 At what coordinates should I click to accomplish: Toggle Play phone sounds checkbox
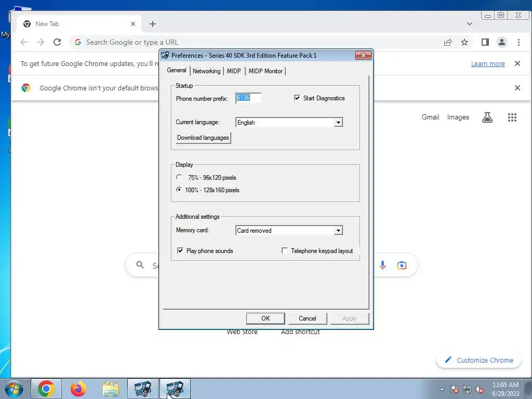(x=180, y=250)
